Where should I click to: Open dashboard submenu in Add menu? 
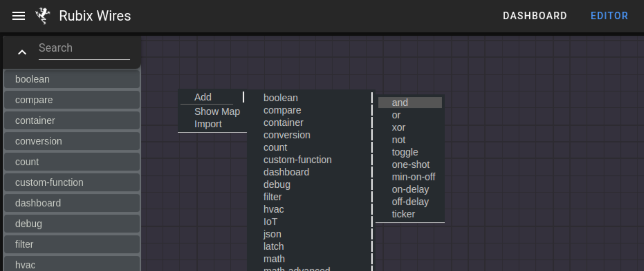coord(311,173)
